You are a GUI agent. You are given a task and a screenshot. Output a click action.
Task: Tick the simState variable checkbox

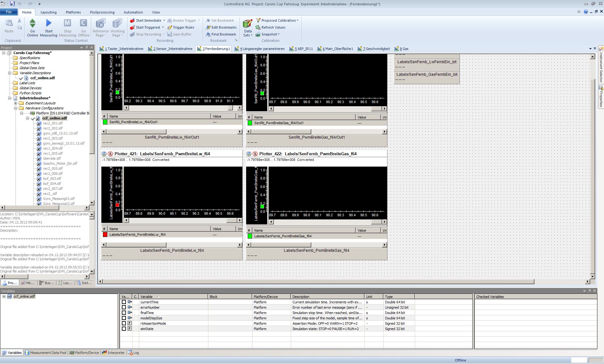124,329
